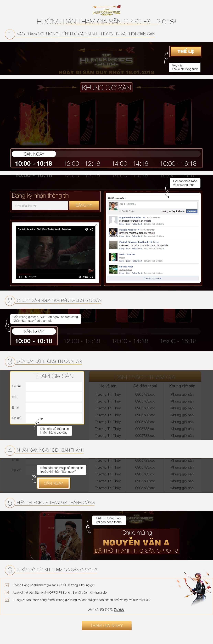The height and width of the screenshot is (644, 213).
Task: Toggle checkbox for 'Khách Hàng có thể tham gia' tip
Action: coord(7,585)
